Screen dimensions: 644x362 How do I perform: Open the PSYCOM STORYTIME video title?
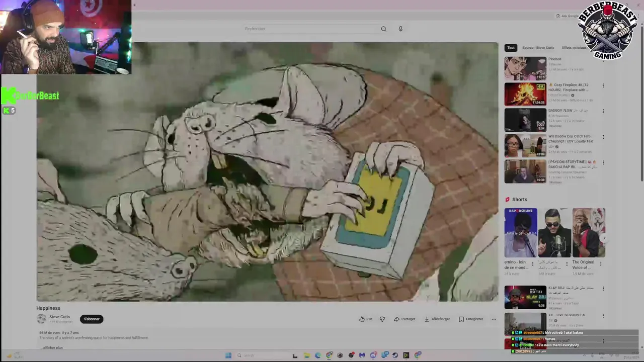click(x=573, y=164)
